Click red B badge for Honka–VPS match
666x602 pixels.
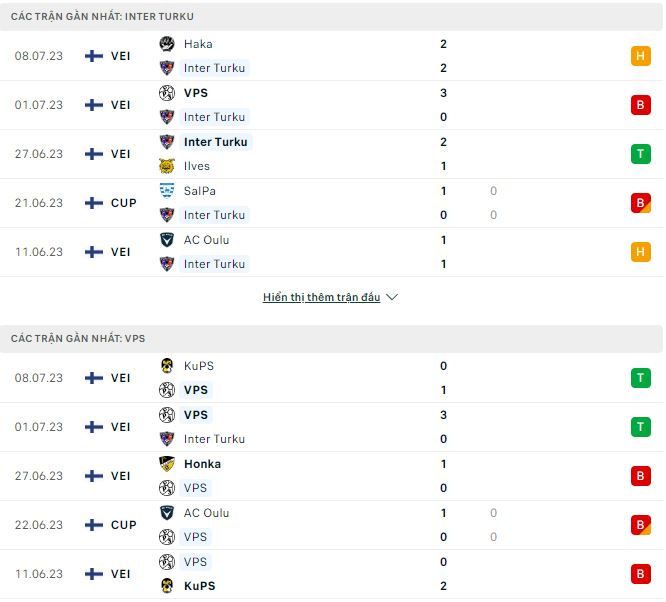coord(641,476)
